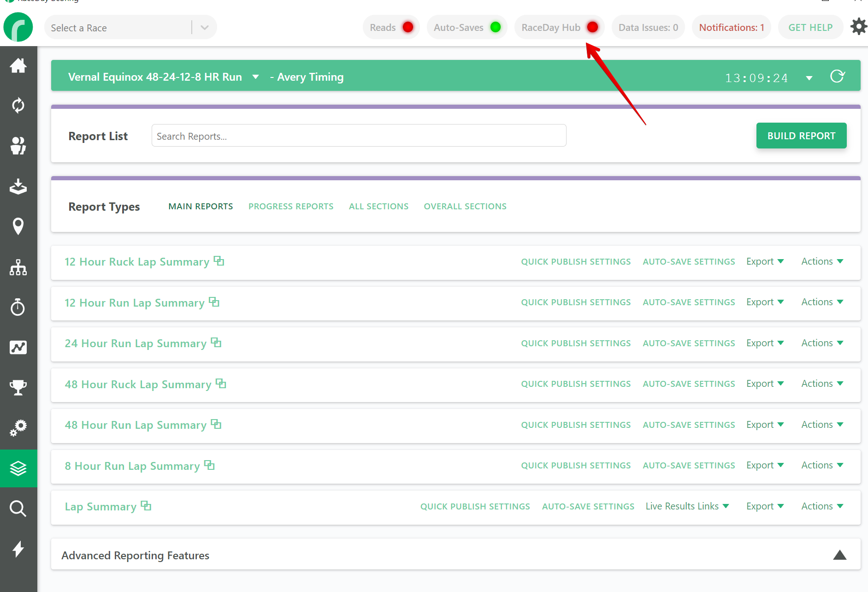Open Live Results Links dropdown
868x592 pixels.
(687, 506)
